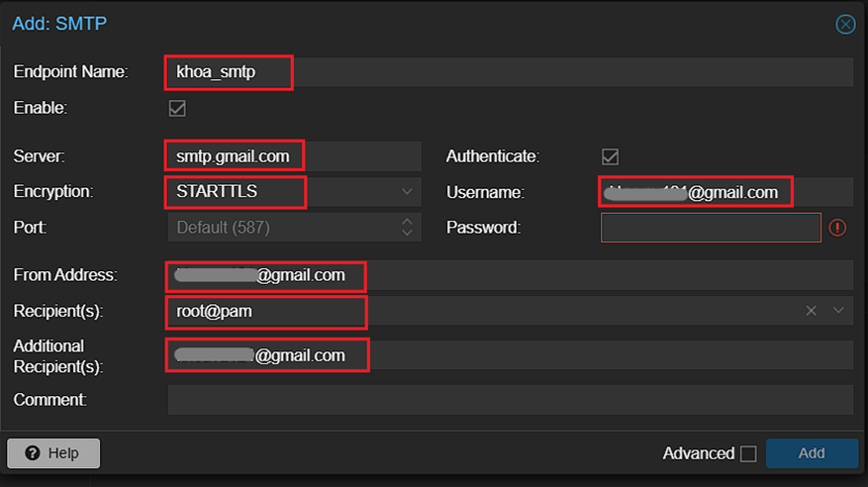Image resolution: width=868 pixels, height=487 pixels.
Task: Click into the Comment field
Action: pos(509,400)
